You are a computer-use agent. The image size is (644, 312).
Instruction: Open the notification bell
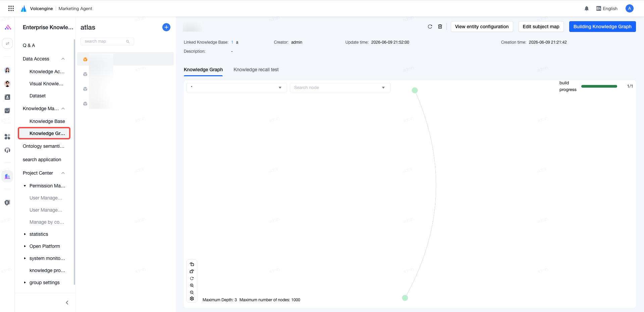pyautogui.click(x=587, y=9)
